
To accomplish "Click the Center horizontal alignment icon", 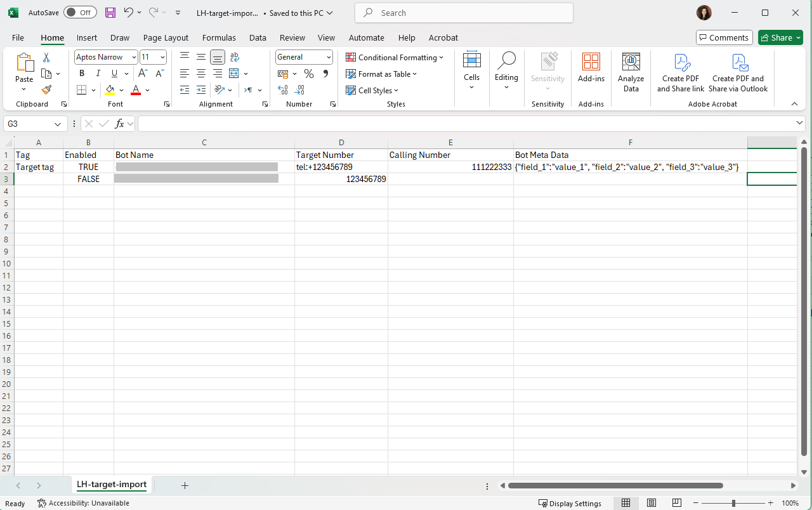I will (x=201, y=74).
